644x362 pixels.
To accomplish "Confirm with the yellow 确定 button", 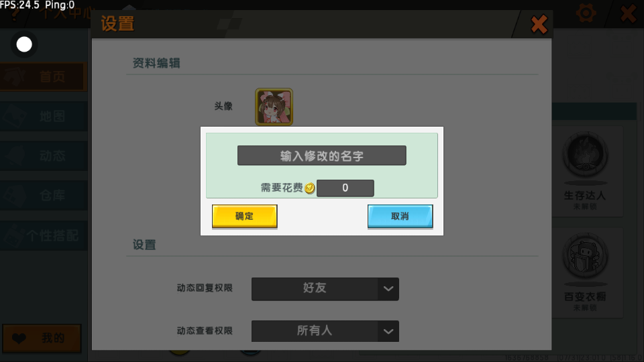I will [x=244, y=216].
